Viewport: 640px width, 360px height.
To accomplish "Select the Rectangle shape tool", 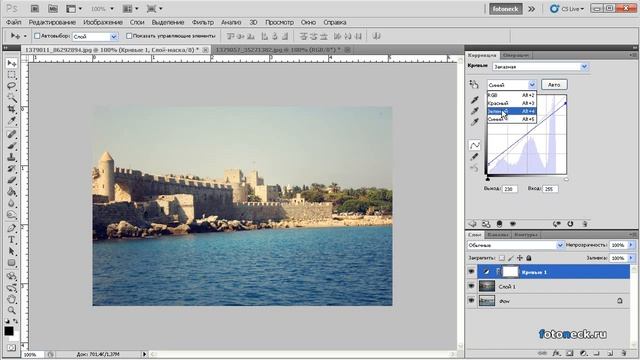I will tap(11, 262).
